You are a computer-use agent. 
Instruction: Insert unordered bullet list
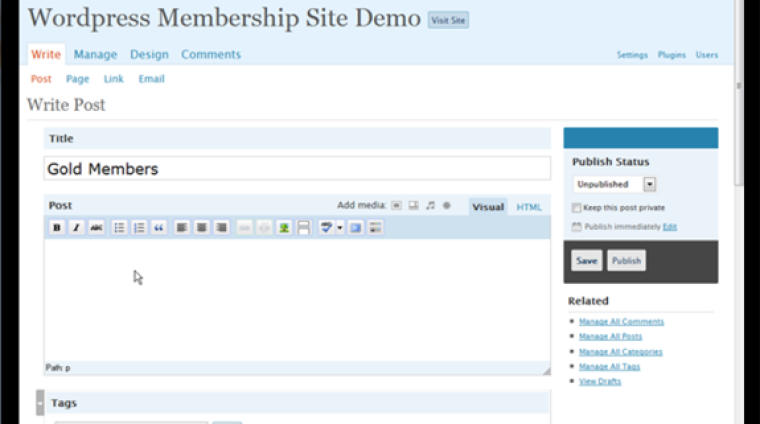119,227
